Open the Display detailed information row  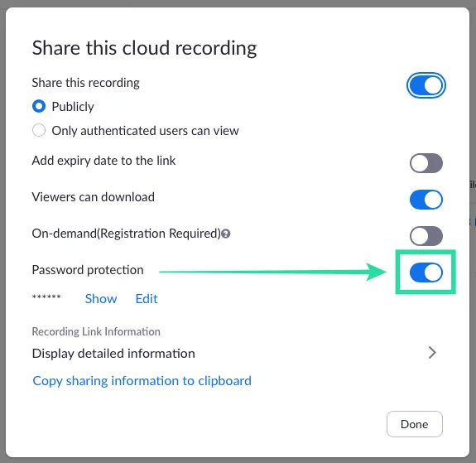point(234,353)
